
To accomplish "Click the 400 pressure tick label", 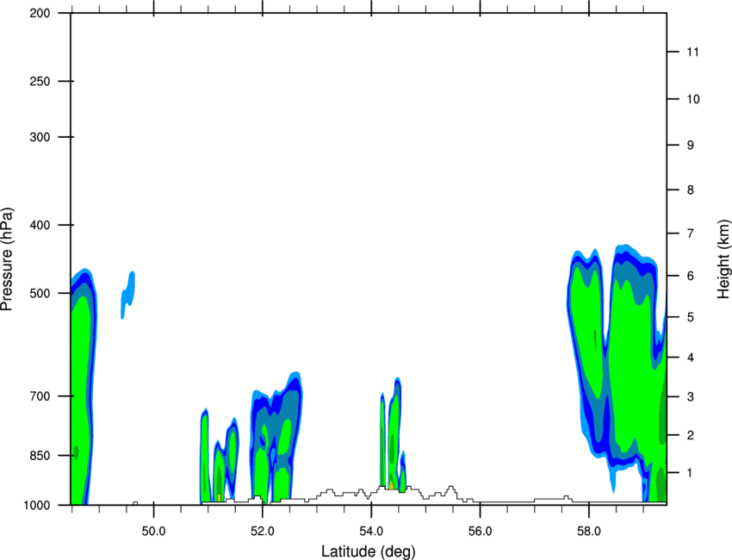I will tap(40, 225).
